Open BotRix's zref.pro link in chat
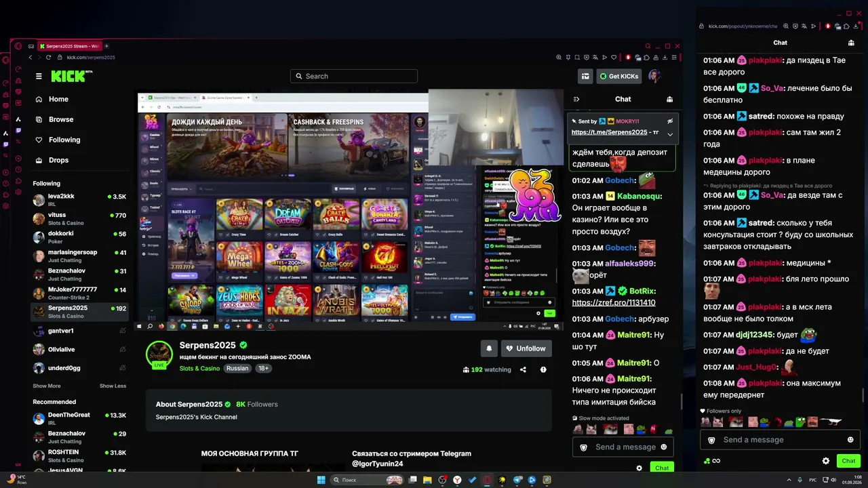This screenshot has width=868, height=488. click(614, 303)
